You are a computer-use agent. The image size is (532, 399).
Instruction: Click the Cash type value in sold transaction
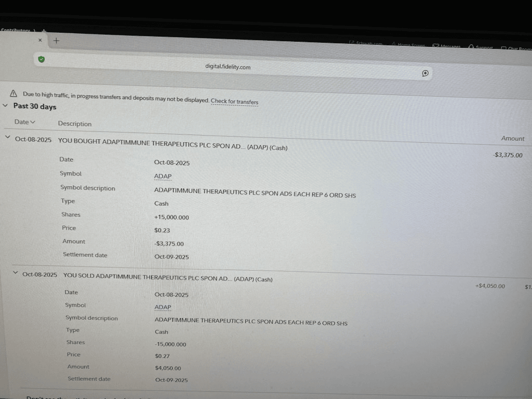(162, 332)
